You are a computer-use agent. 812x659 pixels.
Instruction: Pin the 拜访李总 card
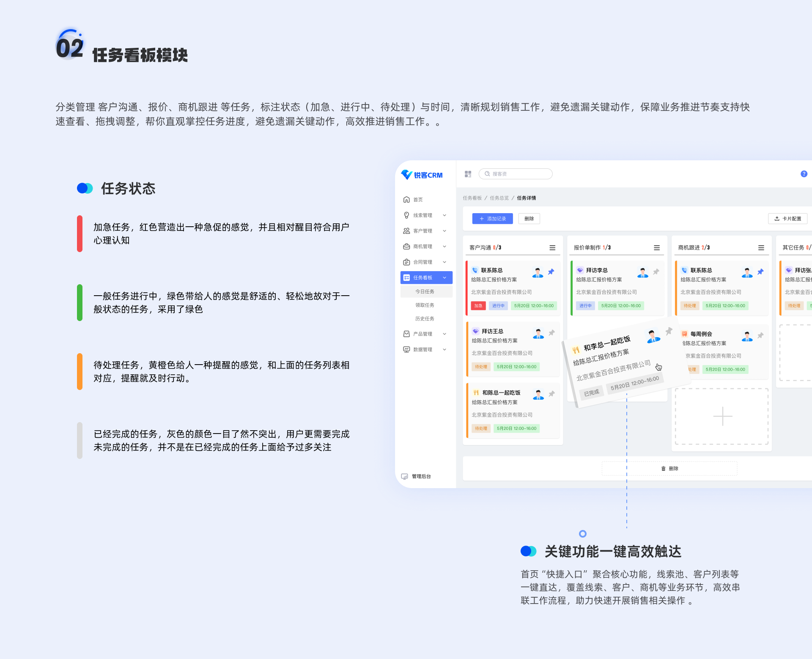(656, 272)
